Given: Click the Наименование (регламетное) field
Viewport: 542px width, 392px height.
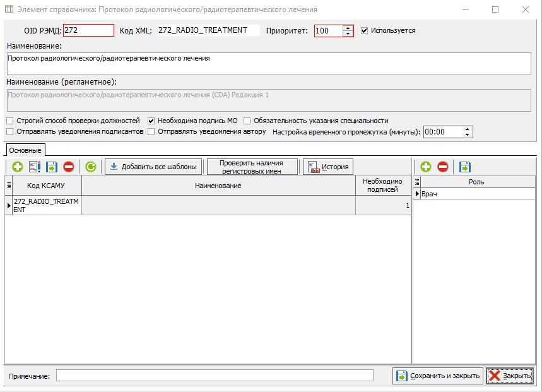Looking at the screenshot, I should (x=269, y=100).
